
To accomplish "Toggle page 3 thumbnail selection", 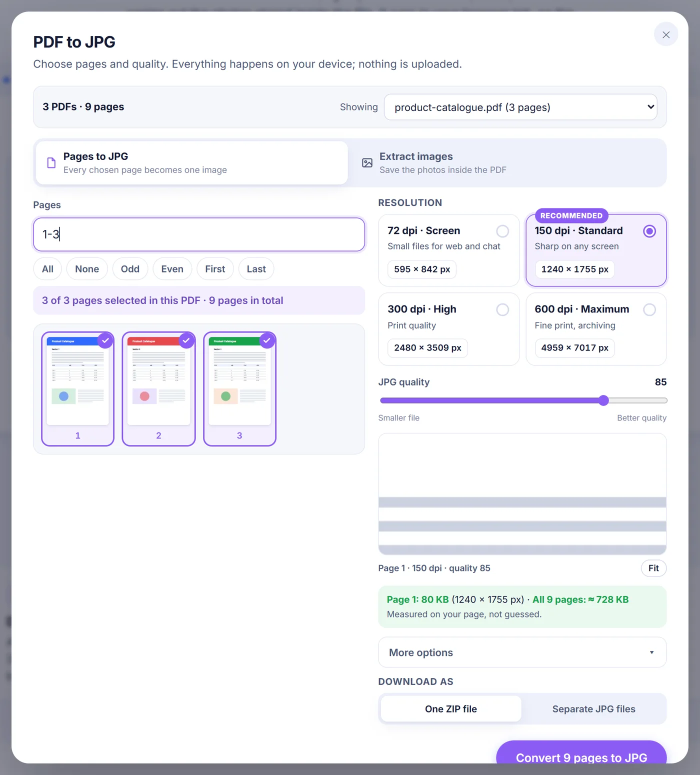I will (x=239, y=388).
